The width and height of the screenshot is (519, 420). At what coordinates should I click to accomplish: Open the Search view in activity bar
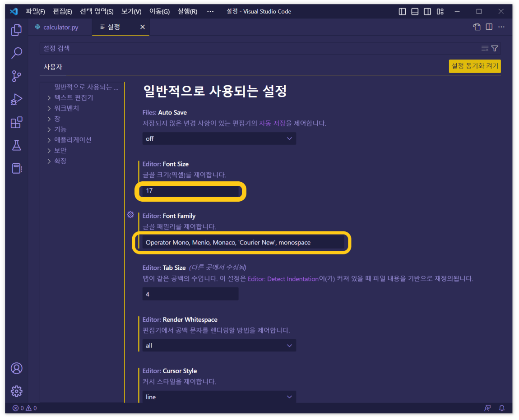coord(17,53)
